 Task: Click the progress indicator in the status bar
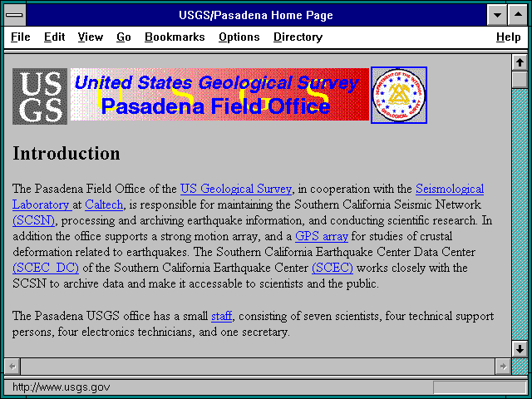pyautogui.click(x=480, y=387)
